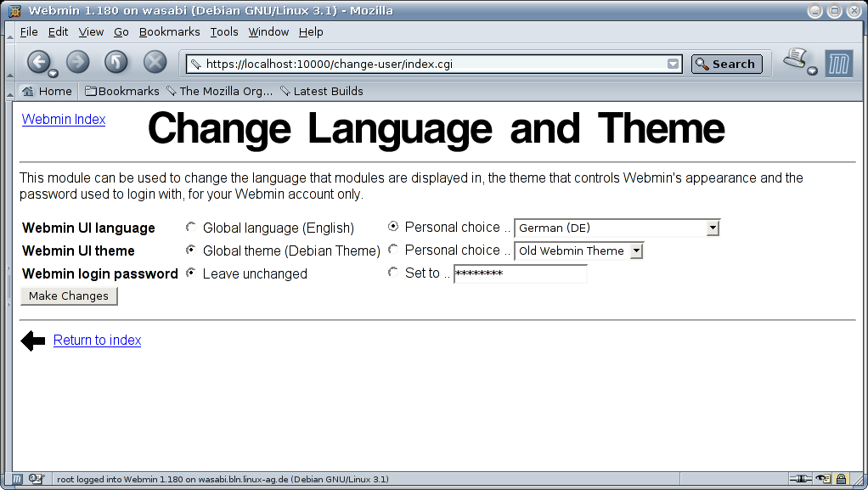Select the 'Set to' password radio button
This screenshot has width=868, height=490.
[x=393, y=273]
